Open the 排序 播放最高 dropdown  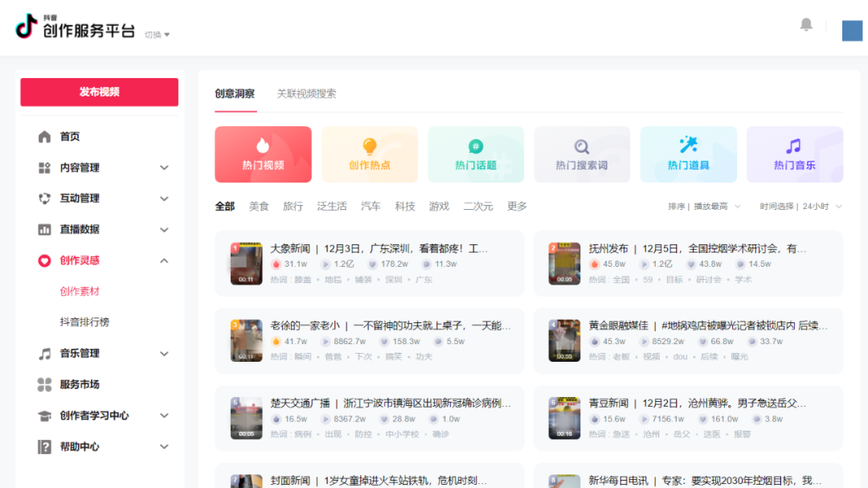click(x=704, y=207)
